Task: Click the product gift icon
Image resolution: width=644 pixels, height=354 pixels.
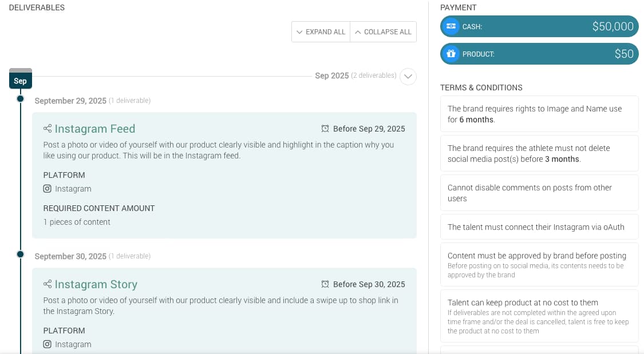Action: (x=451, y=54)
